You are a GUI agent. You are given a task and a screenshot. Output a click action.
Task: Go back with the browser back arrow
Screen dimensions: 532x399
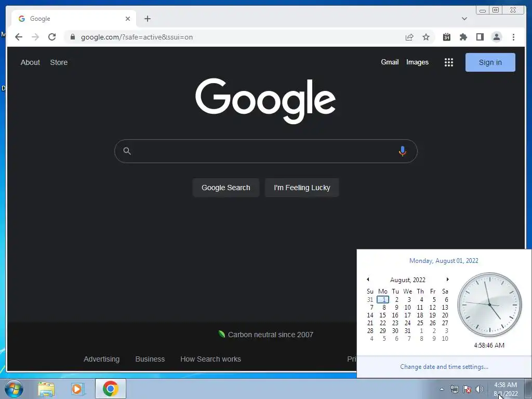coord(19,37)
